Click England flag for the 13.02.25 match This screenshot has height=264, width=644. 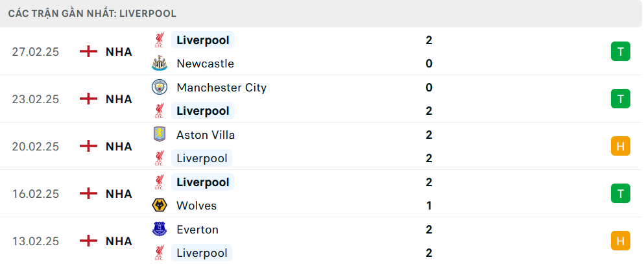[88, 241]
